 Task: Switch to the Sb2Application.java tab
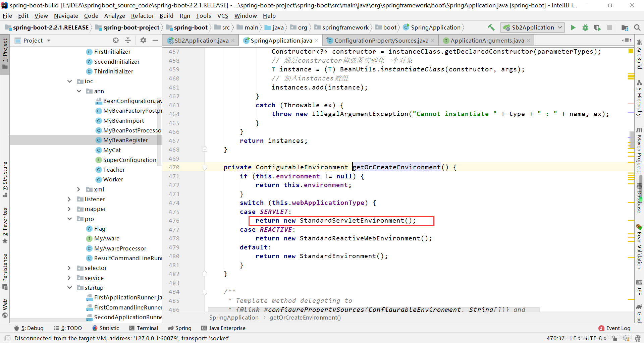point(201,41)
